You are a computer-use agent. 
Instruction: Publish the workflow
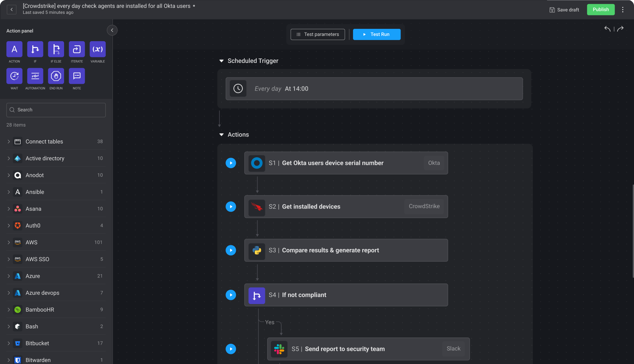pyautogui.click(x=601, y=9)
